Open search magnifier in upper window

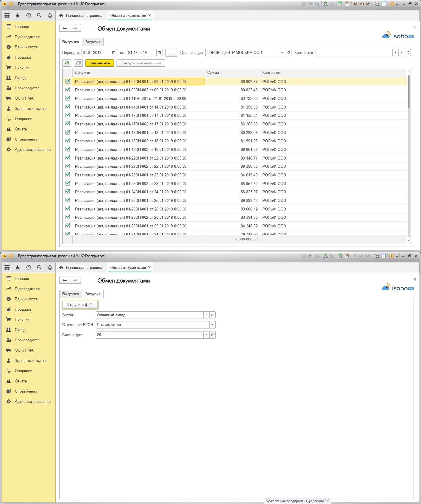coord(39,15)
